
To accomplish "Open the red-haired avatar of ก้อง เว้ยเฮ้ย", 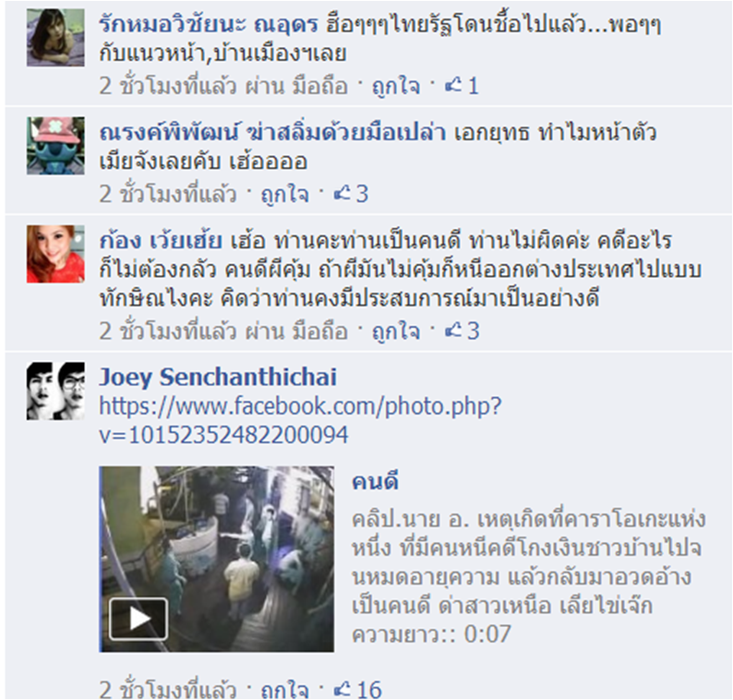I will [x=55, y=254].
